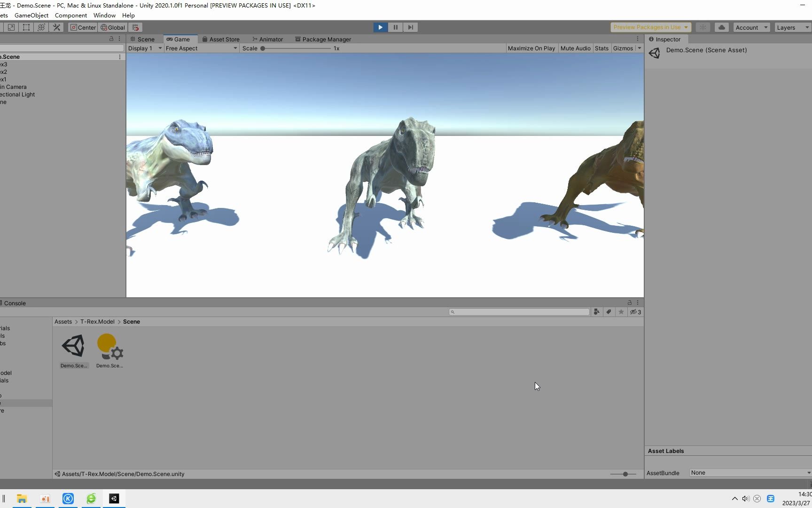Open the Gizmos dropdown arrow
Screen dimensions: 812x508
(640, 48)
